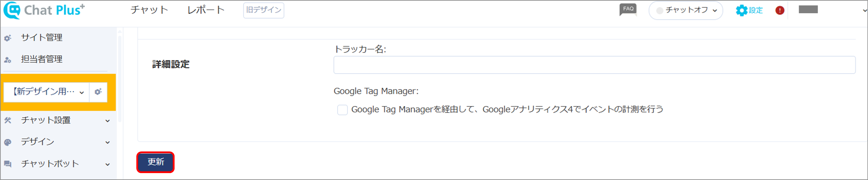Enable the Google Tag Manager checkbox
Viewport: 868px width, 180px height.
(342, 110)
